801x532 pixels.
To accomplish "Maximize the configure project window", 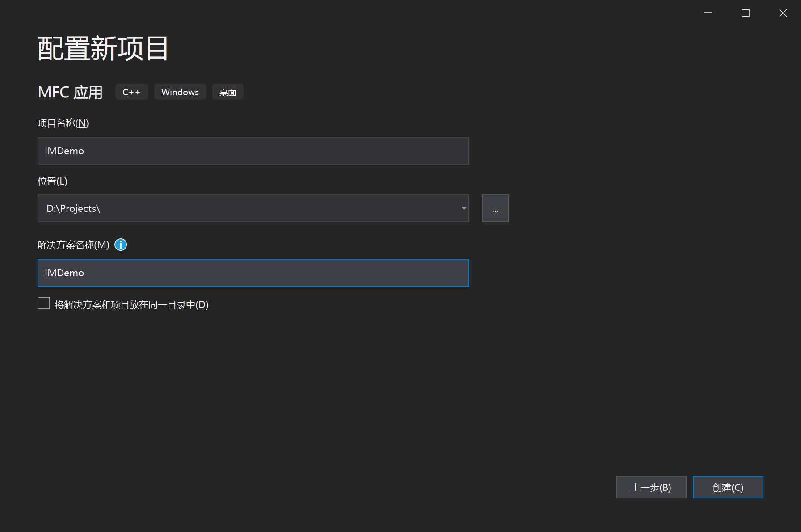I will pyautogui.click(x=746, y=13).
